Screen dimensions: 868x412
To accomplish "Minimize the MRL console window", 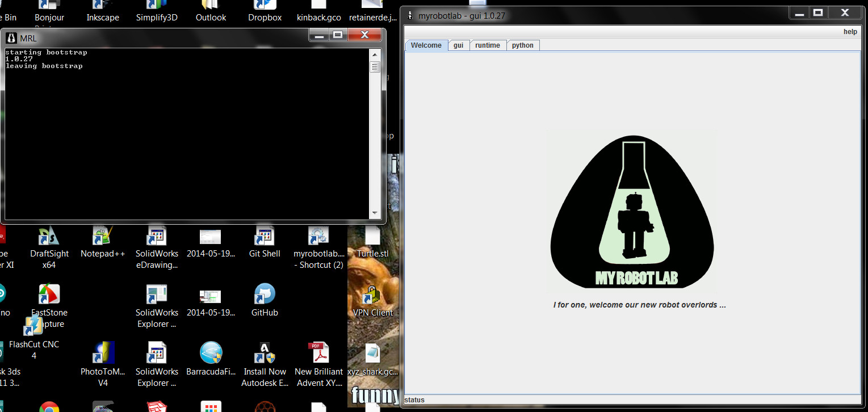I will (x=319, y=35).
